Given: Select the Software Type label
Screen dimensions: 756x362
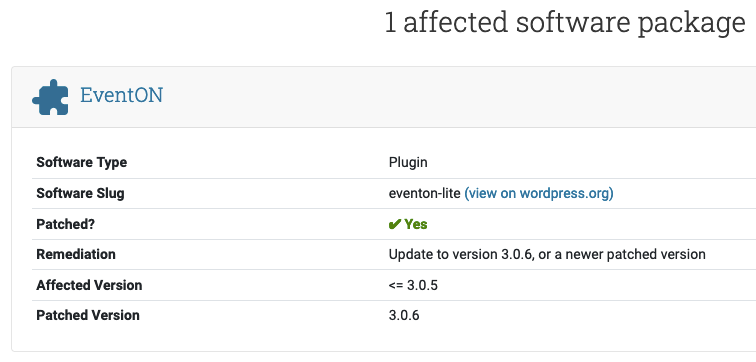Looking at the screenshot, I should click(81, 162).
